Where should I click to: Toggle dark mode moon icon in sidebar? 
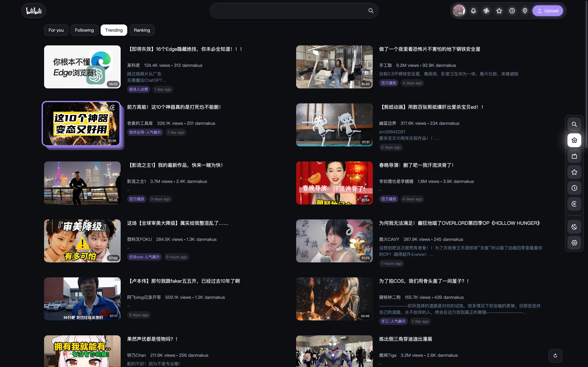(574, 227)
